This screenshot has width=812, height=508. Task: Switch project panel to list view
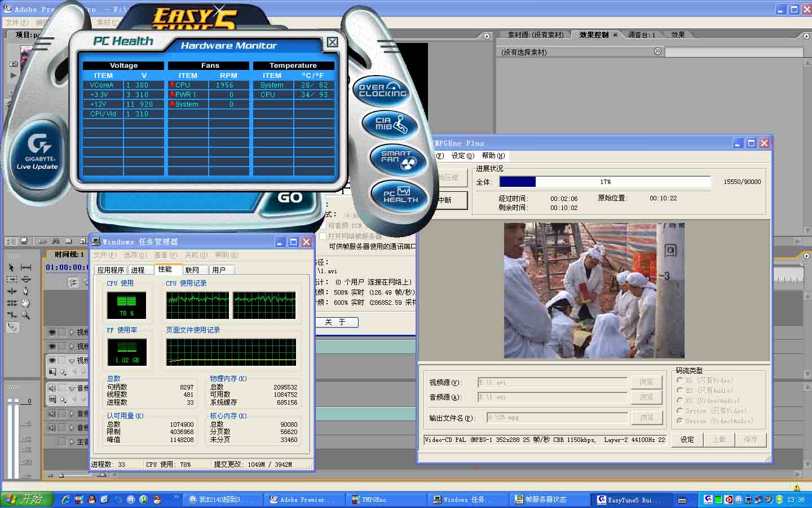[x=10, y=240]
